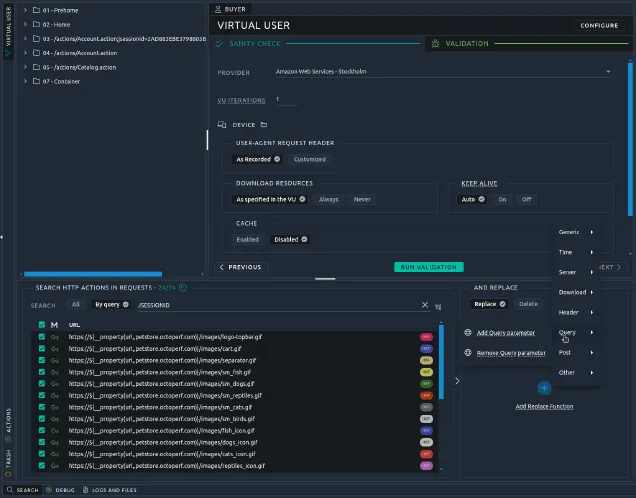Click the circular icon next to 24/24 count
The width and height of the screenshot is (636, 498).
click(183, 288)
